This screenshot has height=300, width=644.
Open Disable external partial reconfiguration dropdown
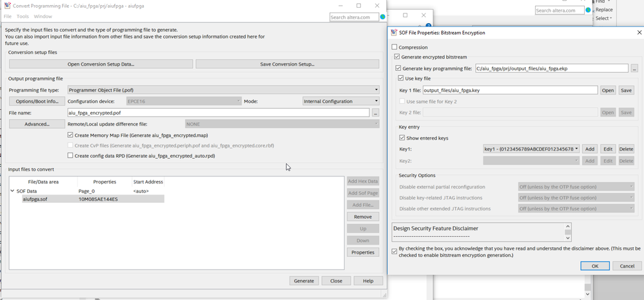click(x=576, y=187)
